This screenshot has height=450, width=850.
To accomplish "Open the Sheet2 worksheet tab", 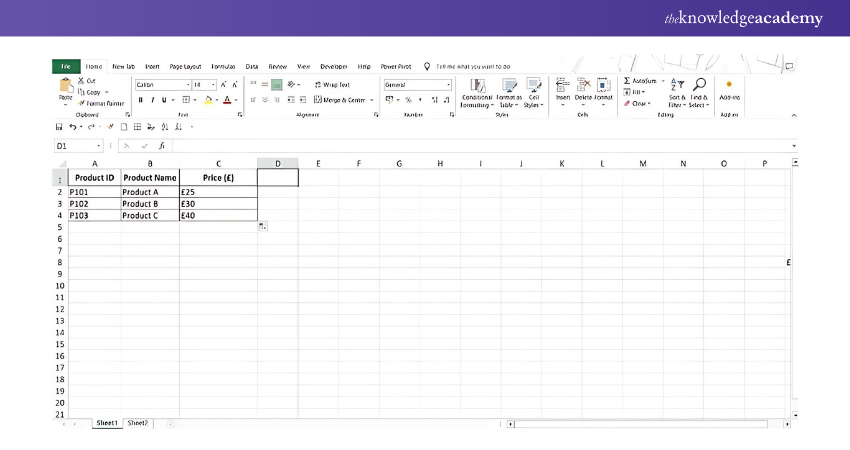I will click(x=137, y=423).
